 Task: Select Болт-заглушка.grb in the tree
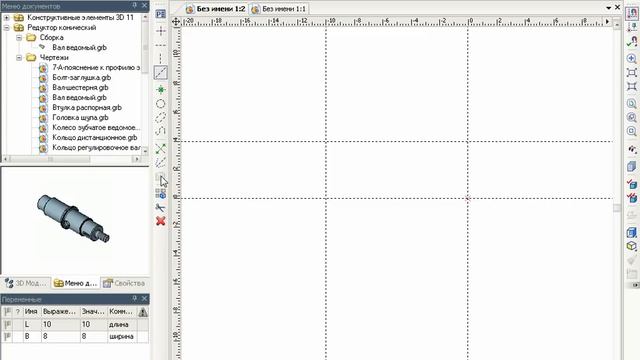82,78
